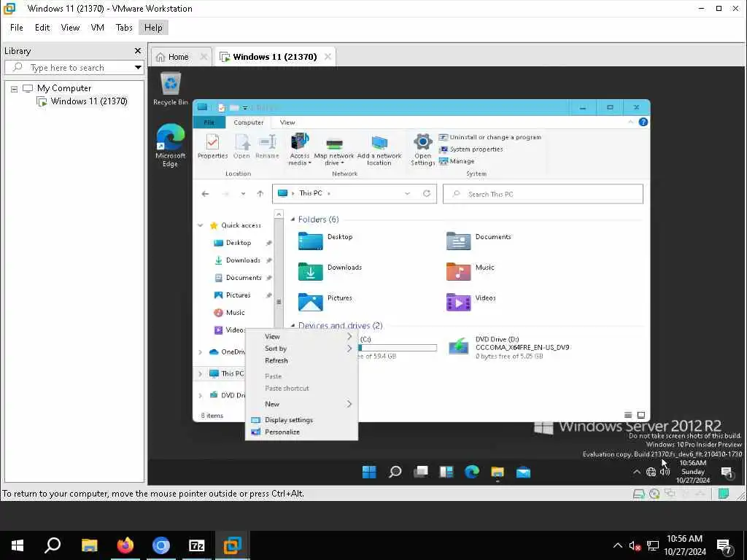
Task: Choose Personalize in context menu
Action: click(301, 432)
